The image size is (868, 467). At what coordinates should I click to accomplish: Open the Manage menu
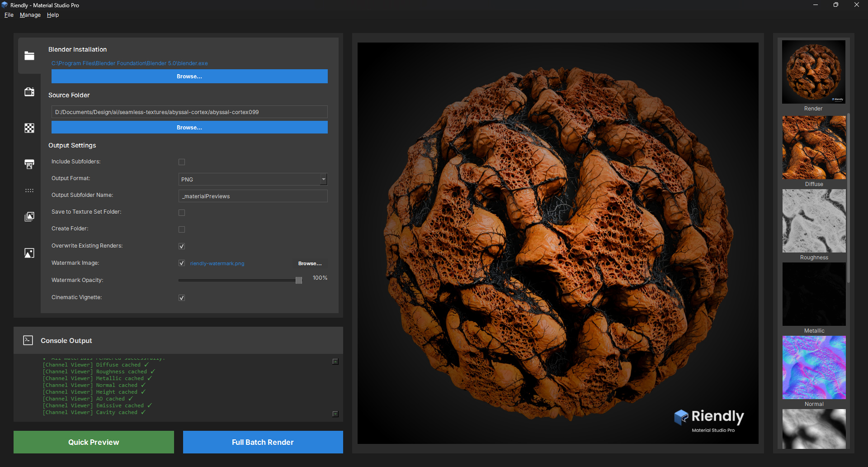30,15
